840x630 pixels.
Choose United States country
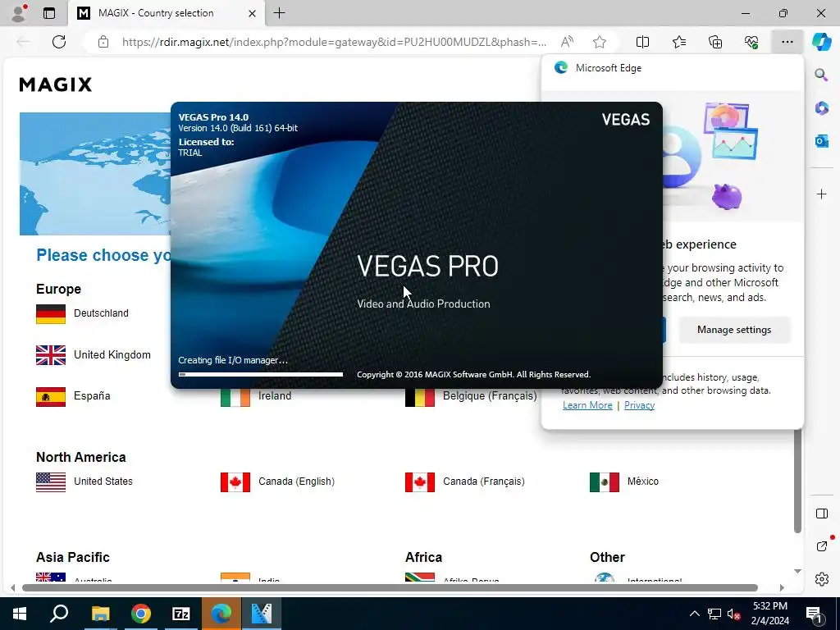point(84,482)
